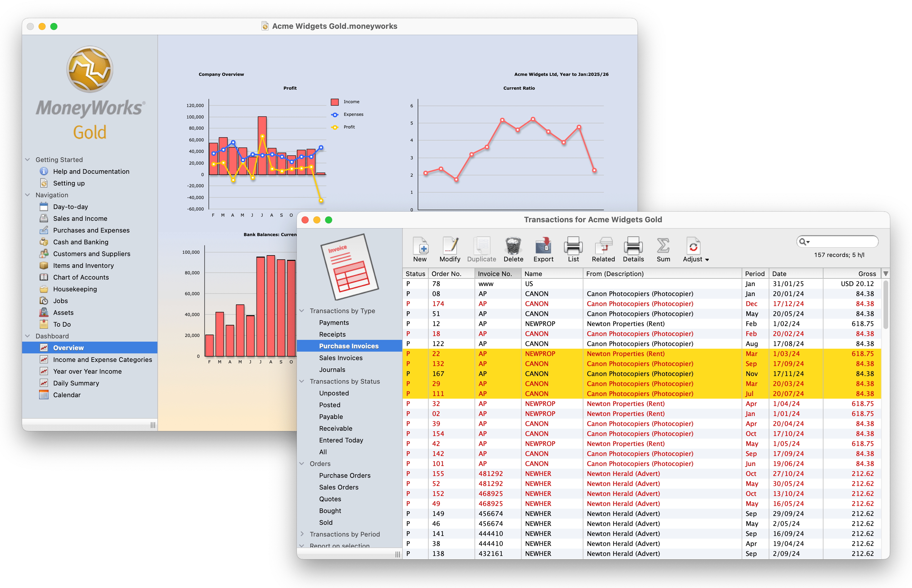912x588 pixels.
Task: Collapse the Getting Started section
Action: [28, 160]
